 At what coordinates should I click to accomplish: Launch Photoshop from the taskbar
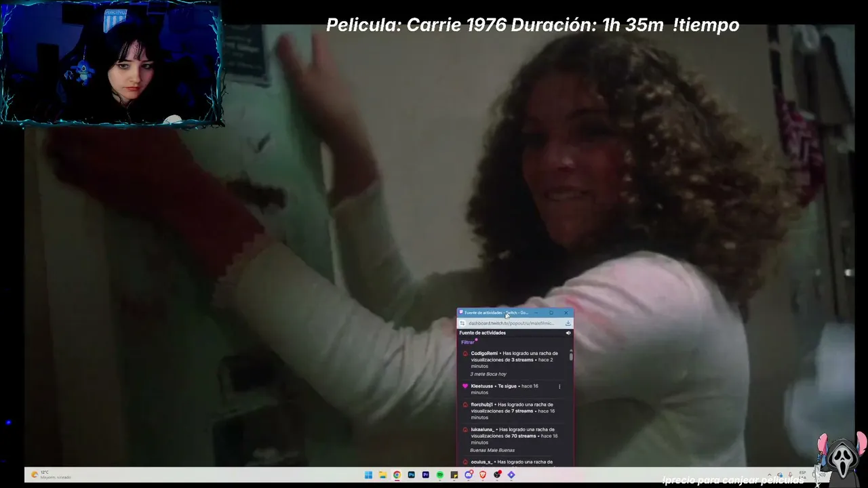[x=411, y=475]
